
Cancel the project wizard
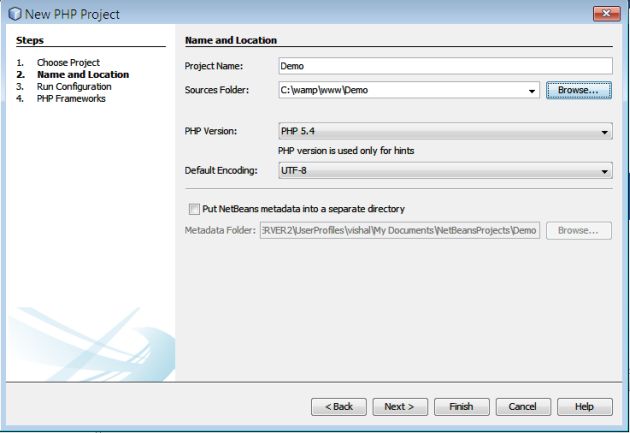coord(523,407)
